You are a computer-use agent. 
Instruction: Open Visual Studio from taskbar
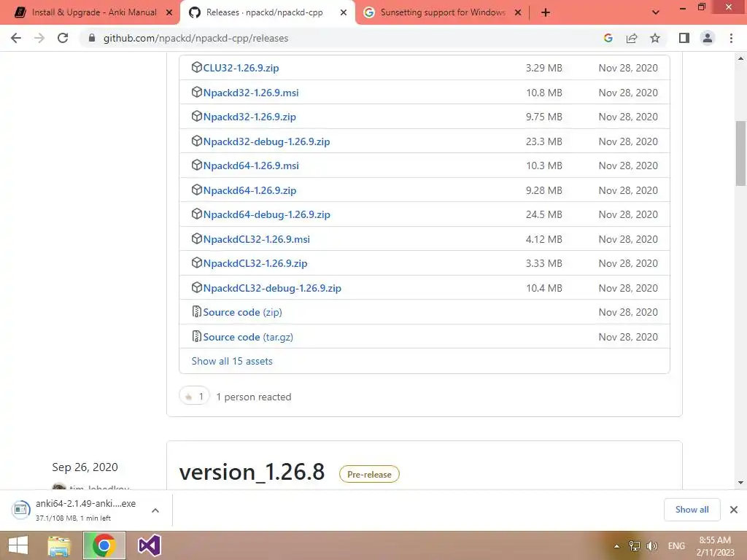tap(150, 545)
